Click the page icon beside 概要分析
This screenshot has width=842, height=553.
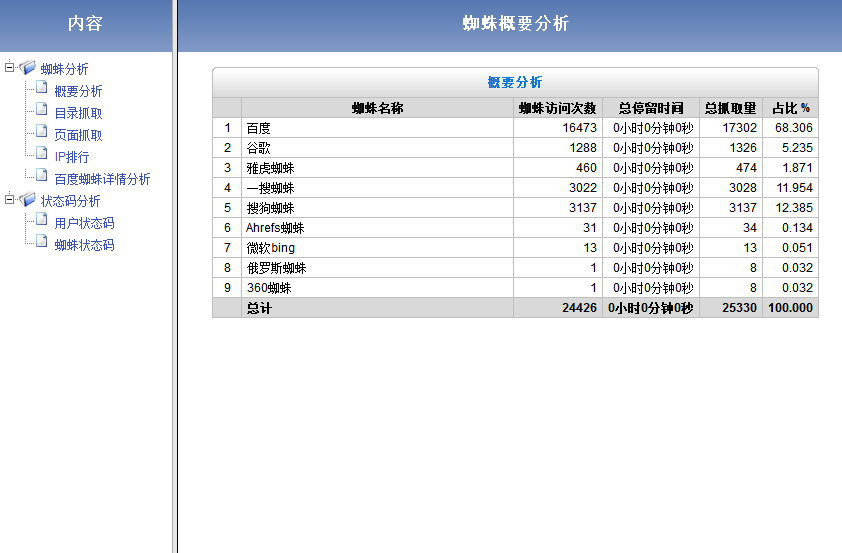coord(42,87)
